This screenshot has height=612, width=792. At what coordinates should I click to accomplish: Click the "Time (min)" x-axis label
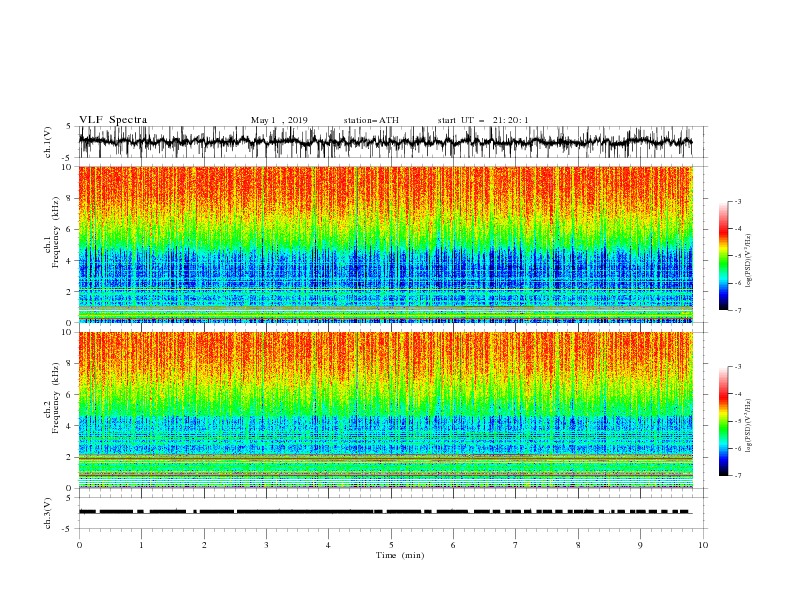pos(400,555)
